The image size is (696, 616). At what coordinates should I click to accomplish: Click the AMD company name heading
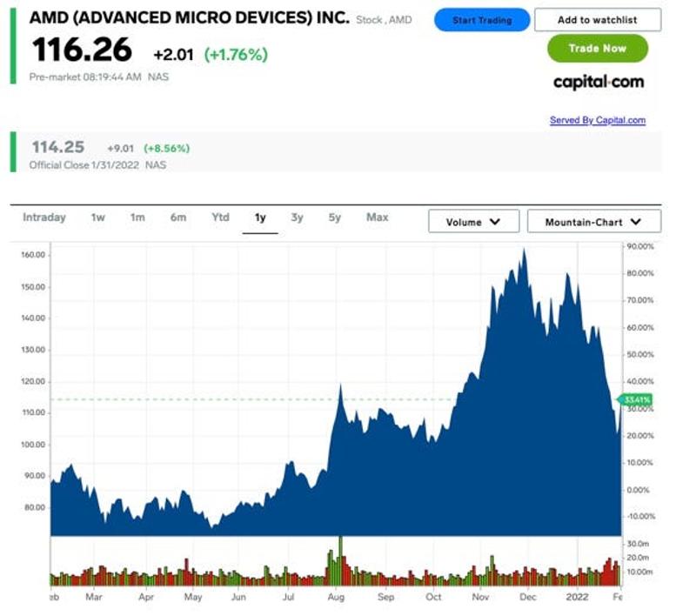click(x=190, y=17)
